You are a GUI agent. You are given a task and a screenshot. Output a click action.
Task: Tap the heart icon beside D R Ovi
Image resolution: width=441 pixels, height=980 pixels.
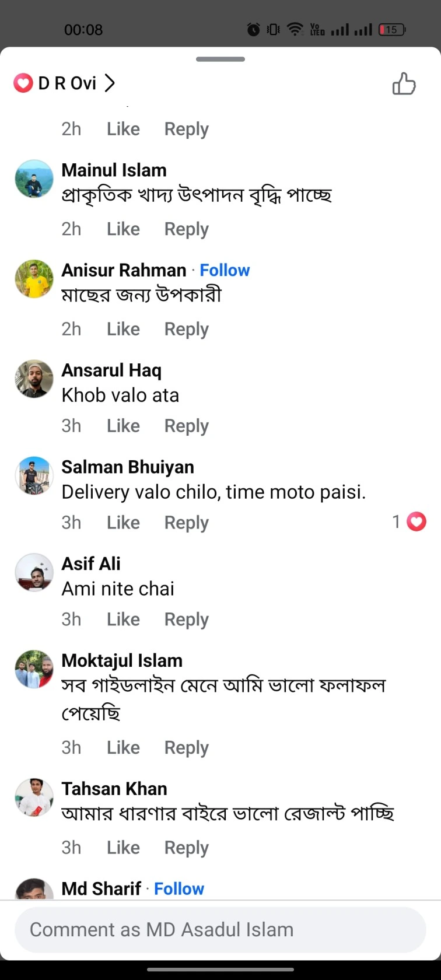[22, 83]
